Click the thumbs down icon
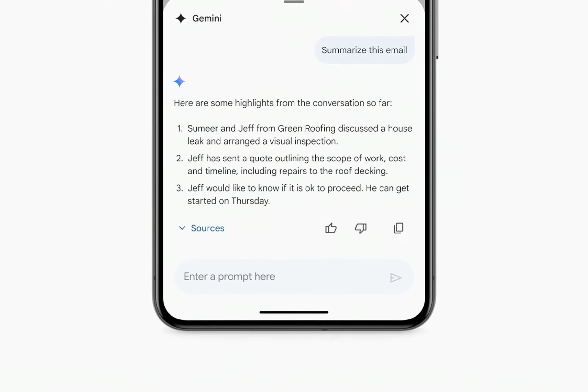The width and height of the screenshot is (588, 392). [360, 228]
